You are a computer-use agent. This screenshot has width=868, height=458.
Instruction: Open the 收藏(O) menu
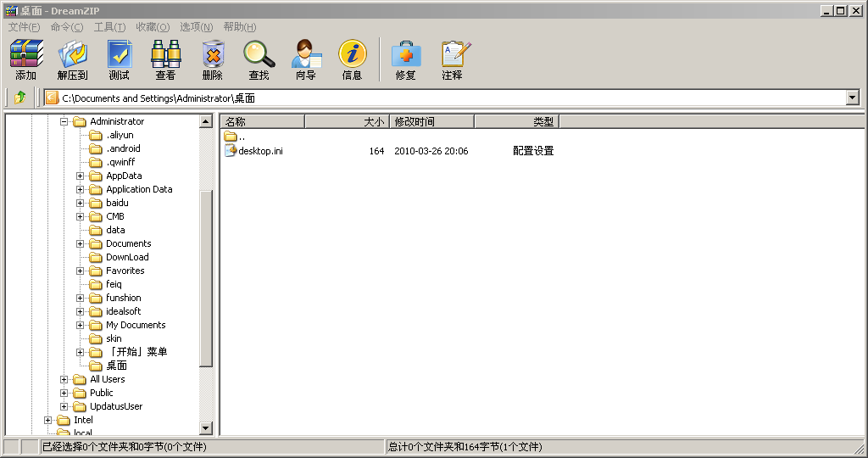[x=153, y=27]
